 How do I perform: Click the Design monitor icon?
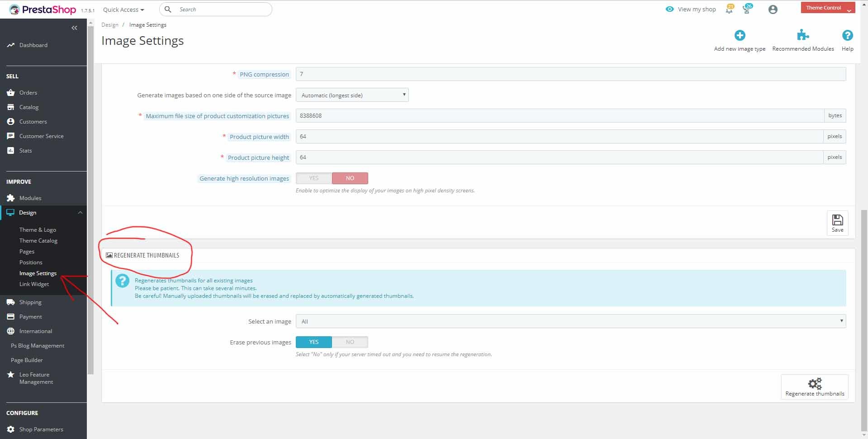click(10, 213)
